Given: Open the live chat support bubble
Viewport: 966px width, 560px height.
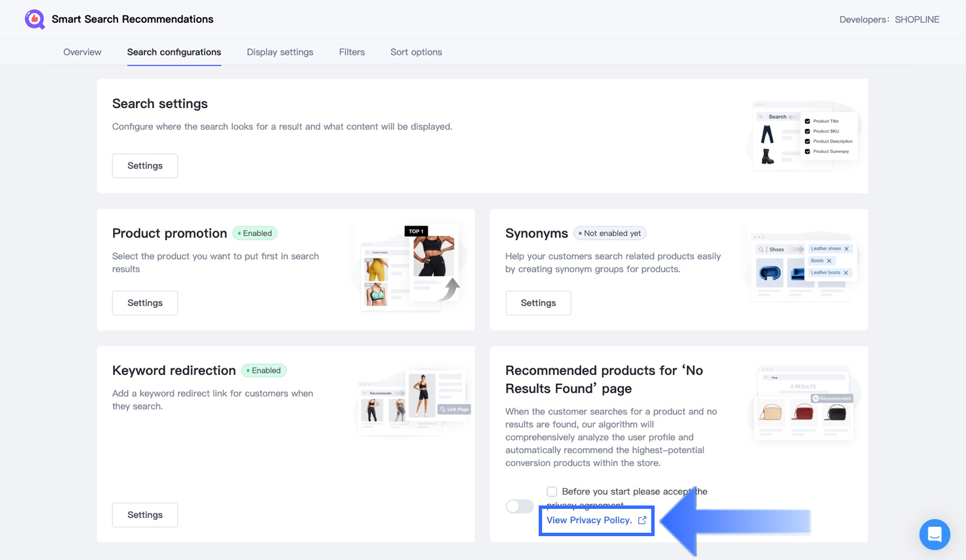Looking at the screenshot, I should coord(934,534).
